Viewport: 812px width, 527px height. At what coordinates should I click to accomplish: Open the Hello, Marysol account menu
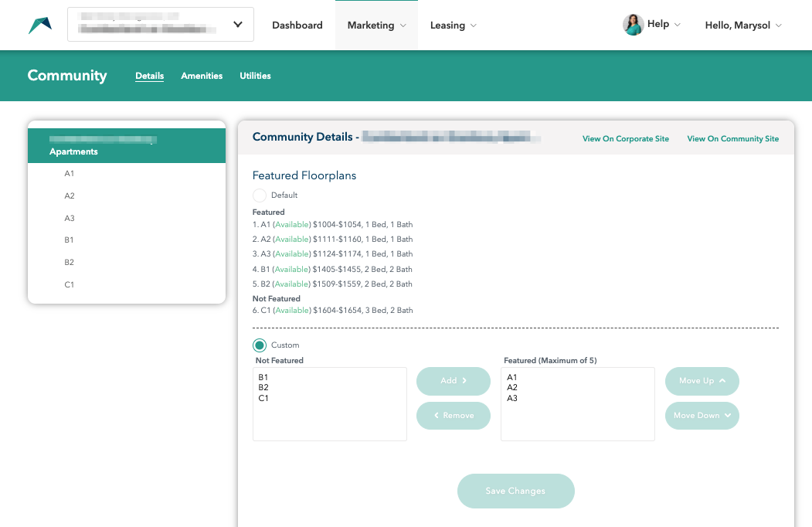pyautogui.click(x=743, y=25)
